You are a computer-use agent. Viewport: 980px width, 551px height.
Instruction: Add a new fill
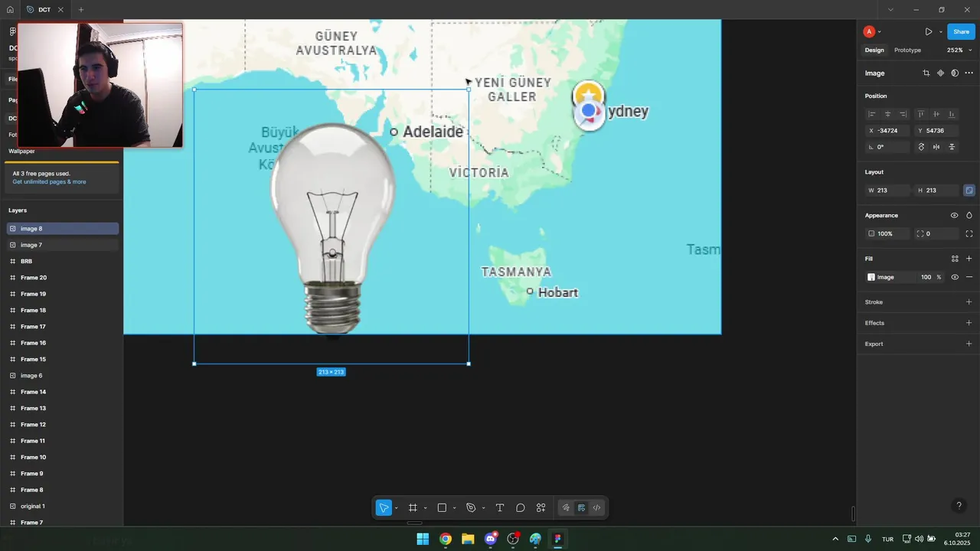tap(969, 259)
